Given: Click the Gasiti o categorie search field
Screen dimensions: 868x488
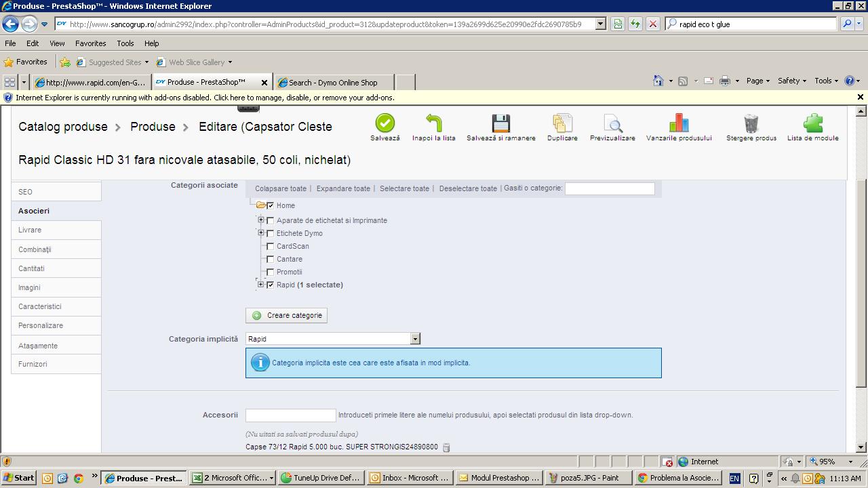Looking at the screenshot, I should 610,188.
